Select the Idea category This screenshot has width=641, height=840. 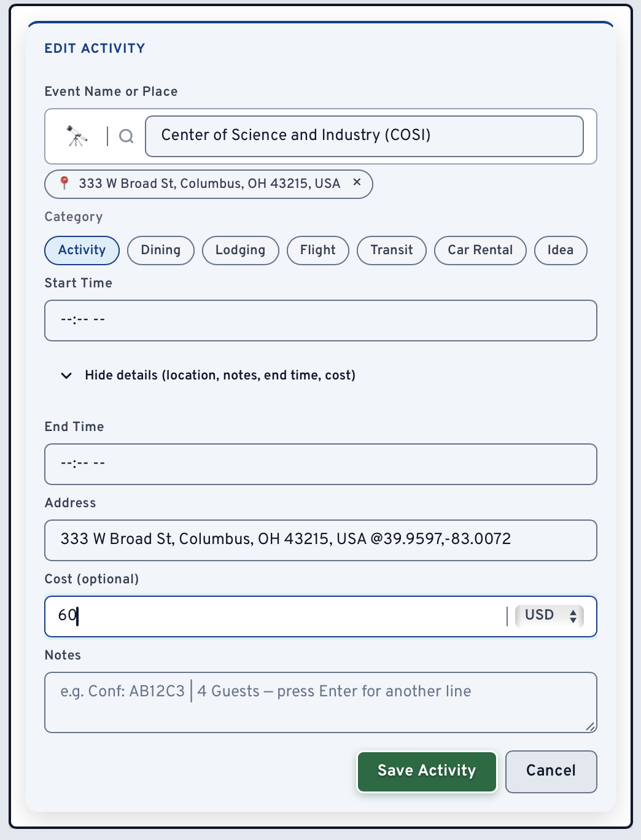pyautogui.click(x=561, y=251)
